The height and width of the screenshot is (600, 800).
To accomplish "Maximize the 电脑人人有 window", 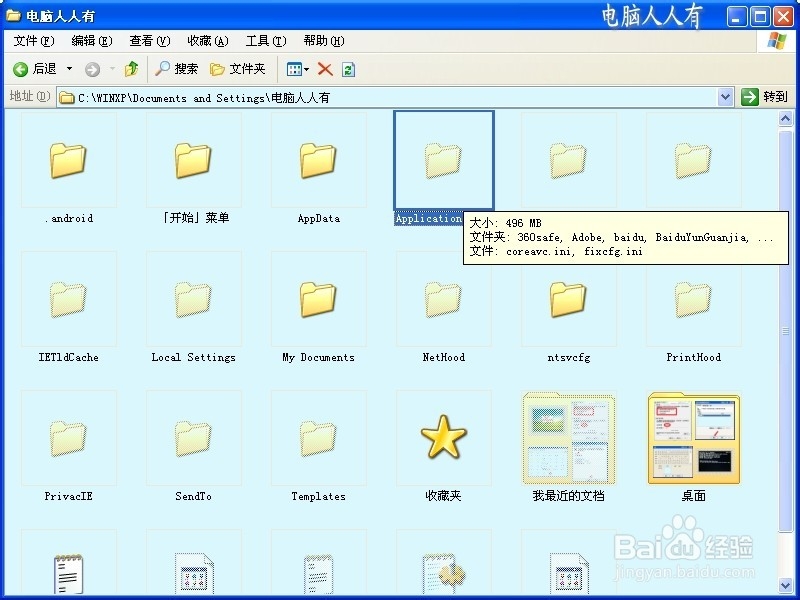I will [x=760, y=17].
